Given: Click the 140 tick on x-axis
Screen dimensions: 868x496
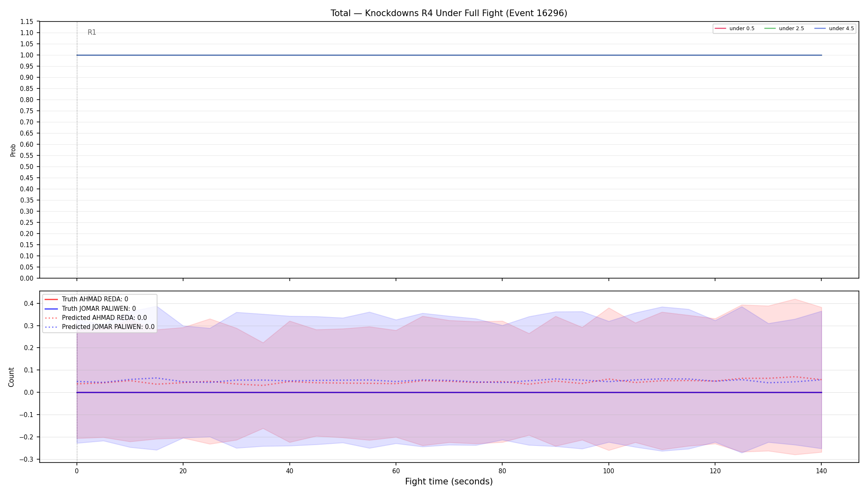Looking at the screenshot, I should click(821, 471).
